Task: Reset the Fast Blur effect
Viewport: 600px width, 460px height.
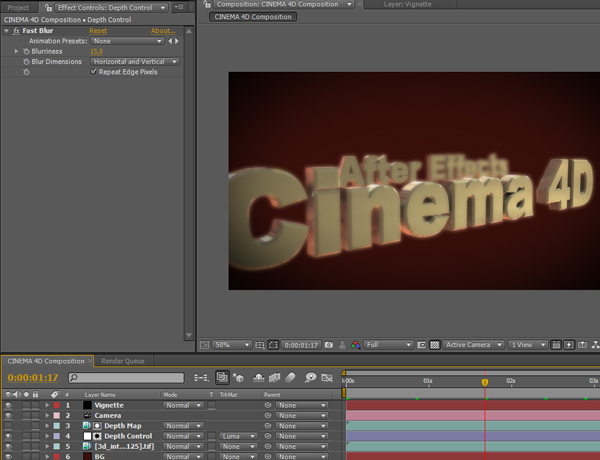Action: [x=98, y=31]
